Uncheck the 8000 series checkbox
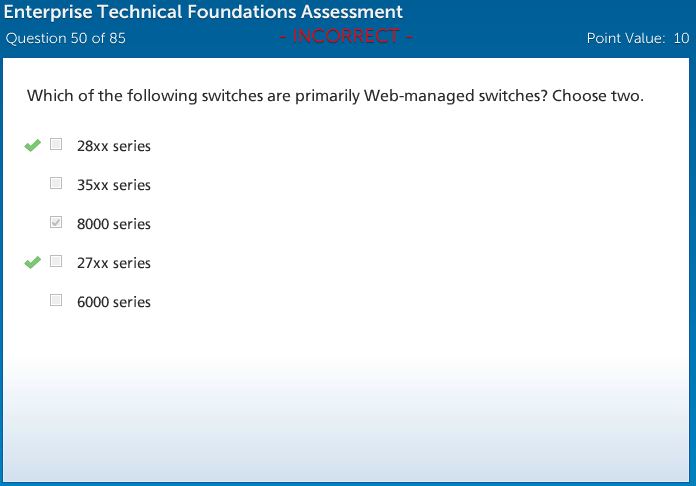Viewport: 696px width, 486px height. tap(56, 223)
